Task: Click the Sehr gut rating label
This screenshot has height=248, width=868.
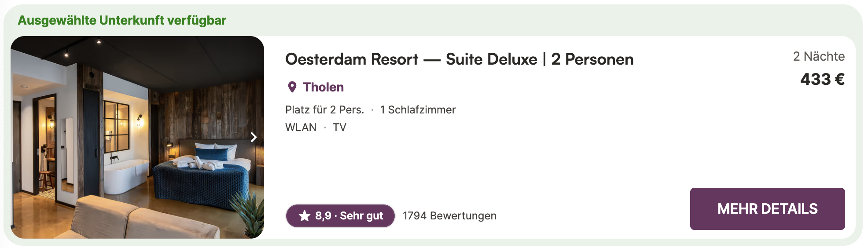Action: tap(361, 216)
